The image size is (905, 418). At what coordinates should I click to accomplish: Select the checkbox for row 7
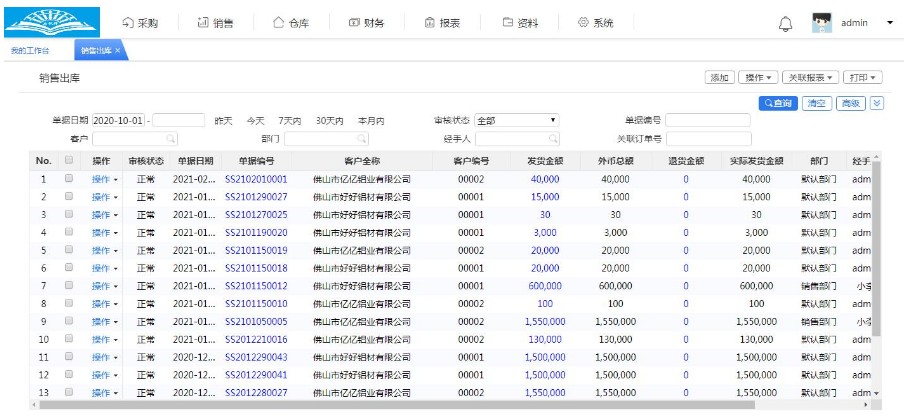pos(69,286)
